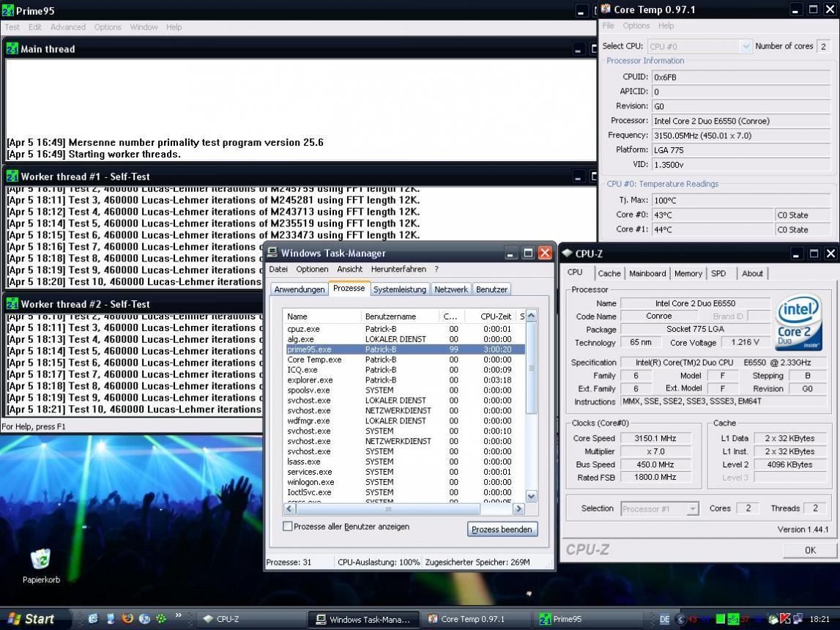Open Task Manager Herunterfahren menu
840x630 pixels.
398,269
